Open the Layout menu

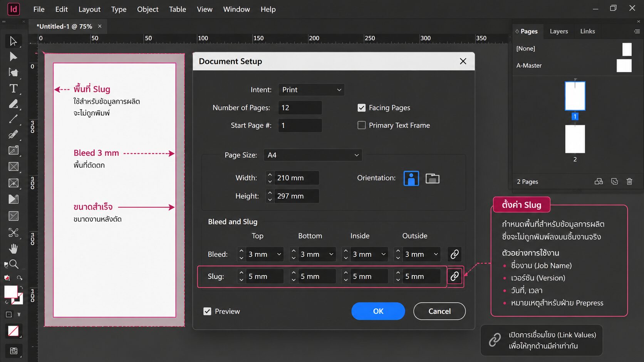click(x=89, y=9)
